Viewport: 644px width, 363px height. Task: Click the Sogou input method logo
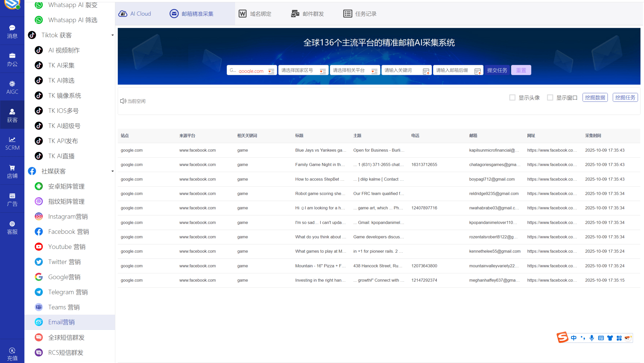point(563,337)
